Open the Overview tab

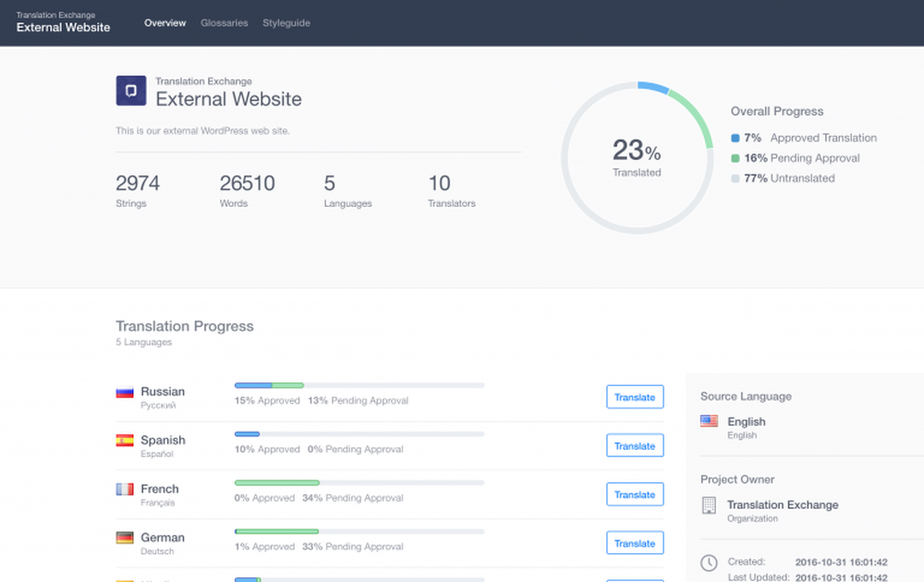[x=165, y=23]
